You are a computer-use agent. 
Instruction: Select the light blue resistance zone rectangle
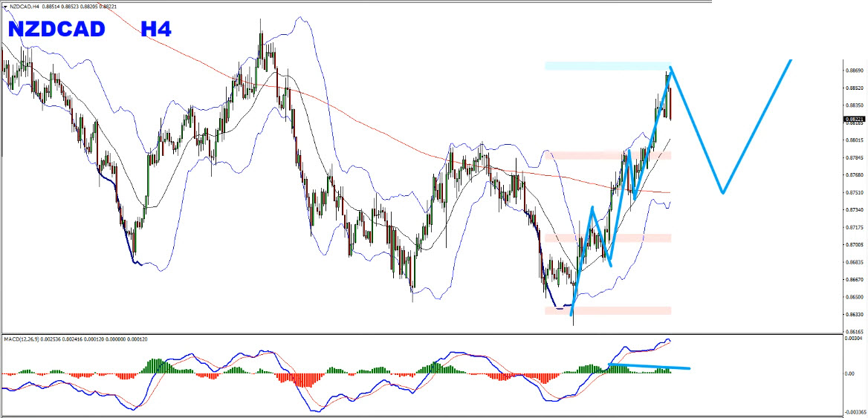click(607, 66)
